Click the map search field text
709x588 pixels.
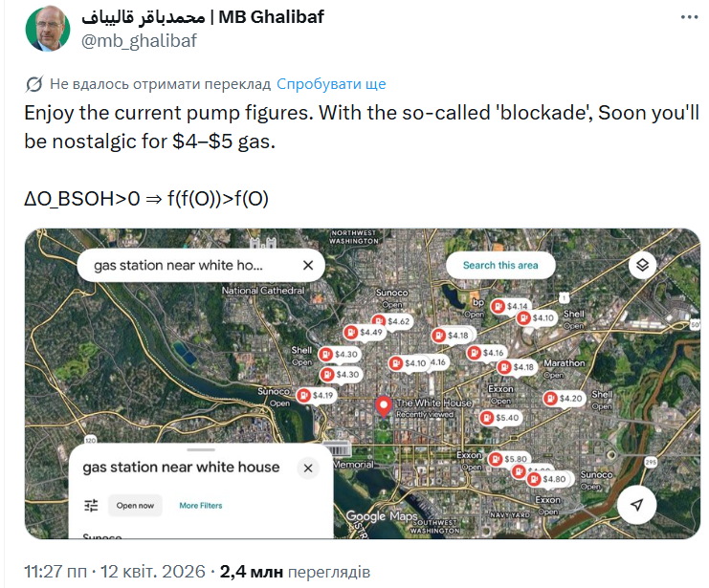tap(178, 266)
